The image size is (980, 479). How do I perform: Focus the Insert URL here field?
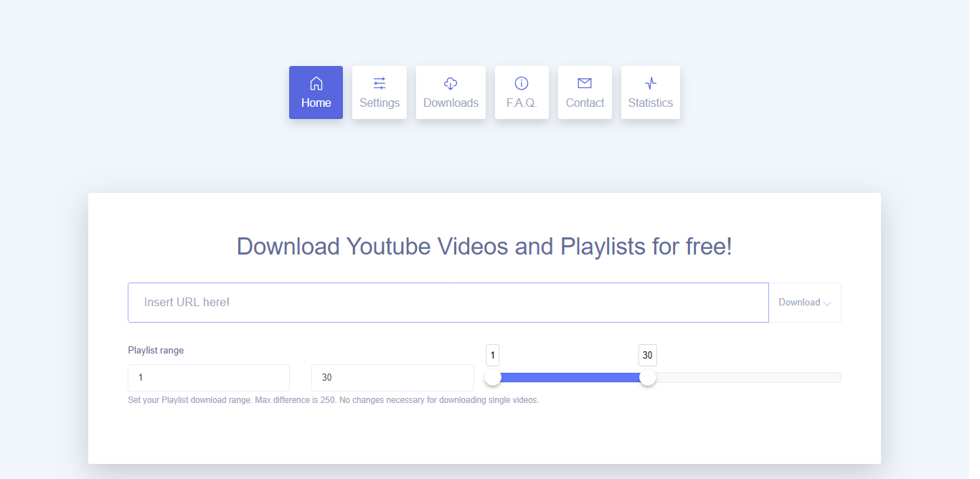click(x=448, y=303)
